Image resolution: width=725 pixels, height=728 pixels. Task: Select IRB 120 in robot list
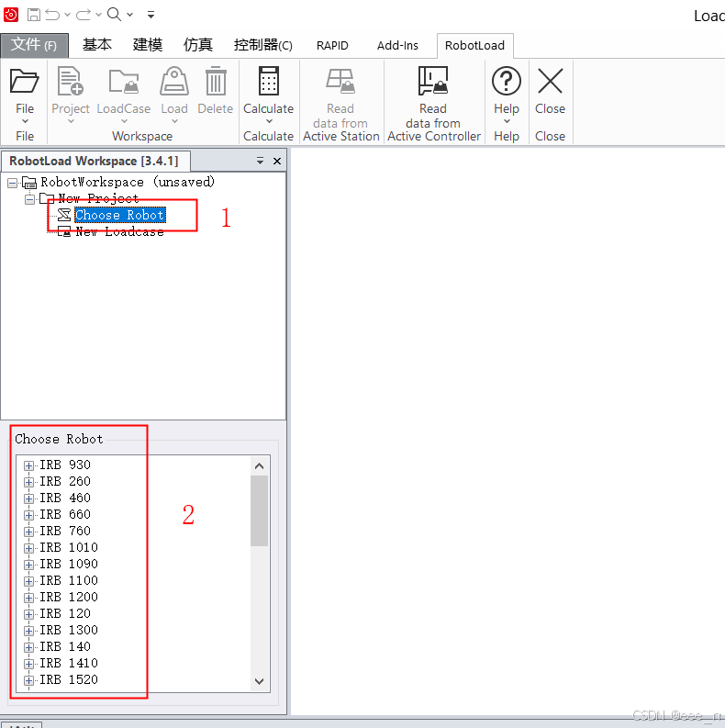tap(65, 613)
